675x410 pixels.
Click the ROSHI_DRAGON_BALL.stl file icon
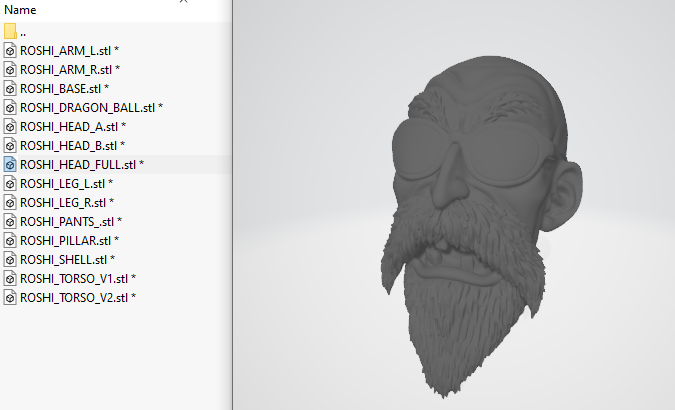[x=10, y=107]
